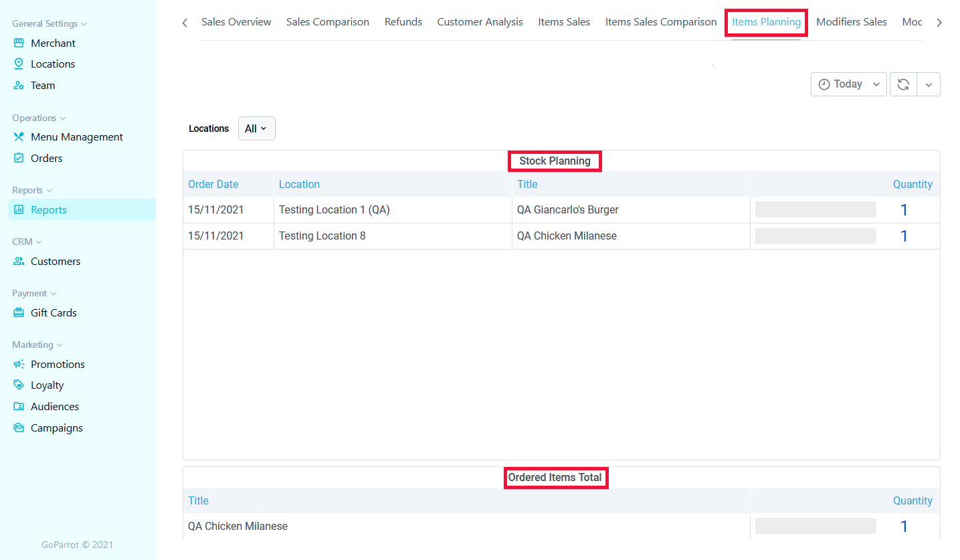
Task: Collapse the Reports sidebar group header
Action: pyautogui.click(x=32, y=190)
